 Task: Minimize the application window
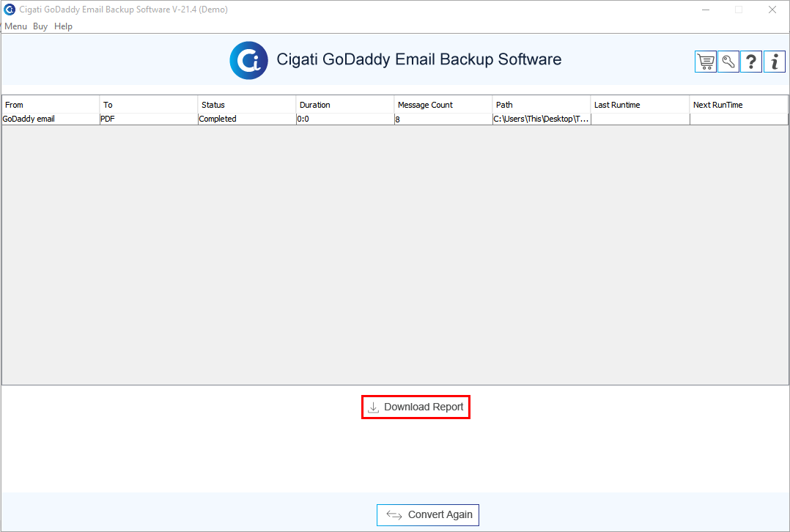pyautogui.click(x=706, y=10)
